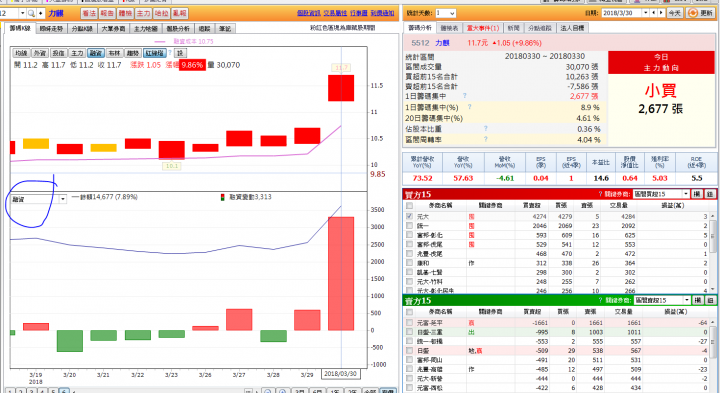Switch to the 法人目標 tab
Image resolution: width=720 pixels, height=393 pixels.
pos(572,28)
